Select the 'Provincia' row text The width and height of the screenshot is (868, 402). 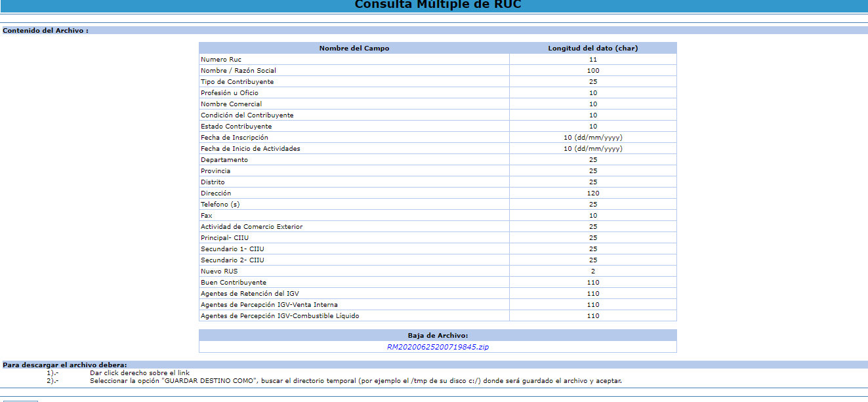tap(215, 171)
